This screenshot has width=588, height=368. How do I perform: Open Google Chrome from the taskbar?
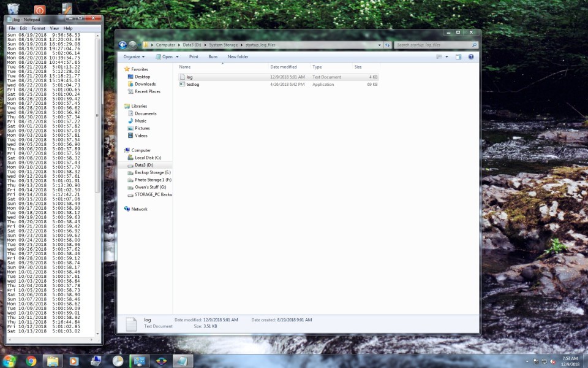pyautogui.click(x=31, y=361)
